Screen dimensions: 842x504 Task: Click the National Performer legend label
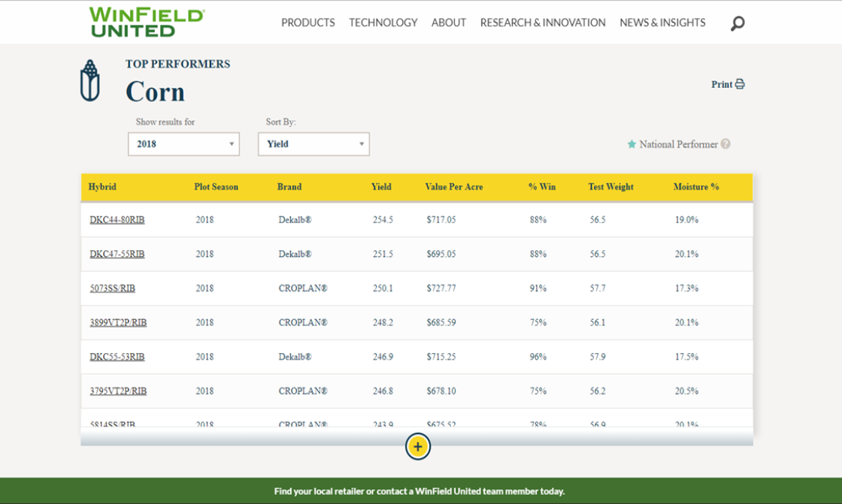pos(678,144)
